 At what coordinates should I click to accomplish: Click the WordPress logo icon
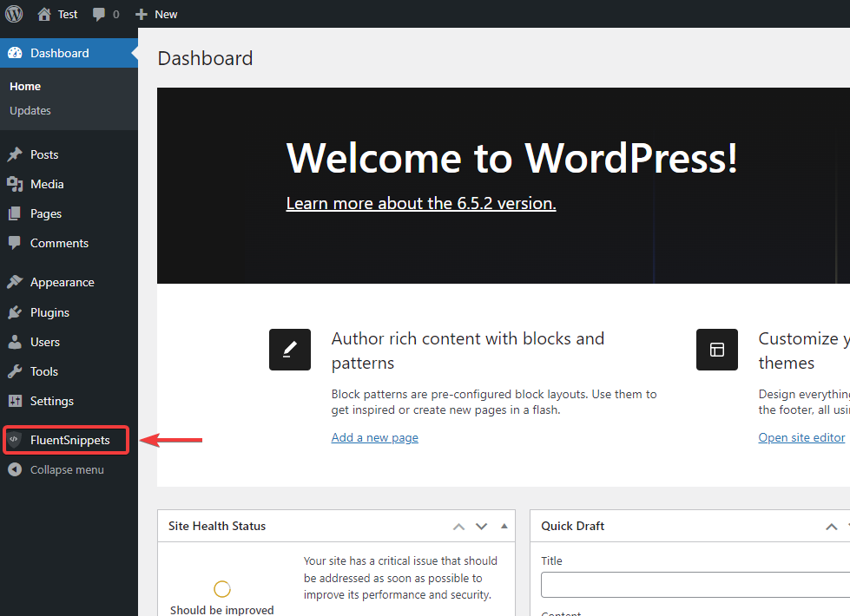[14, 14]
